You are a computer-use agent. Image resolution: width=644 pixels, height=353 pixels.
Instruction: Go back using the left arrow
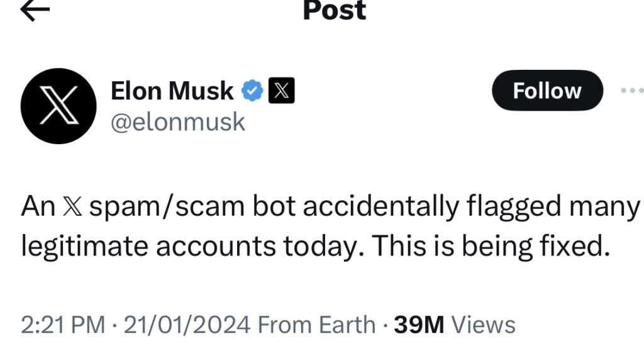tap(35, 11)
